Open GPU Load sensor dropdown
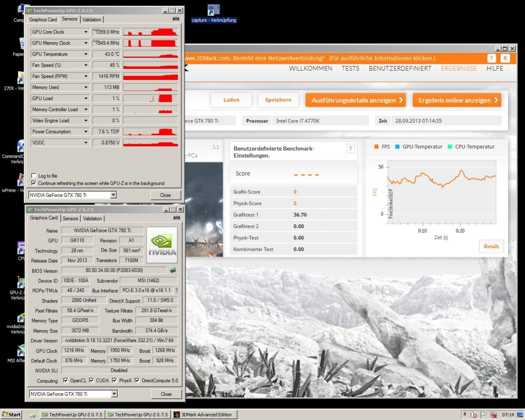 tap(86, 98)
